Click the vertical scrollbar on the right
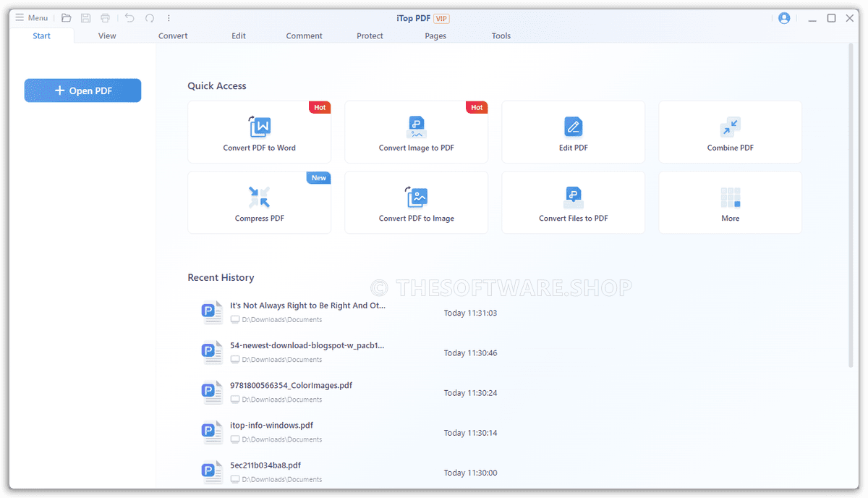Viewport: 868px width, 498px height. (x=851, y=206)
